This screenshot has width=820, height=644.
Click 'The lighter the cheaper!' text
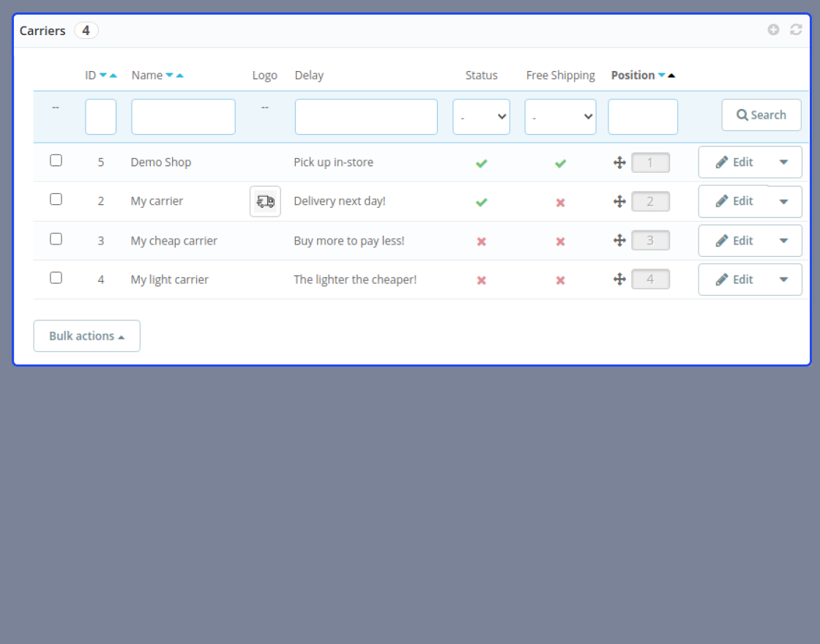pos(355,280)
